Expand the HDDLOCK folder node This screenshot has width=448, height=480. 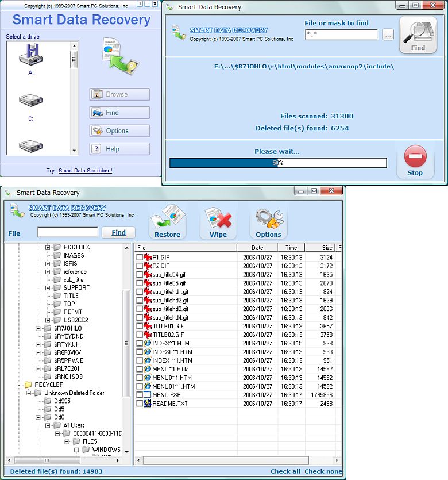pyautogui.click(x=48, y=247)
